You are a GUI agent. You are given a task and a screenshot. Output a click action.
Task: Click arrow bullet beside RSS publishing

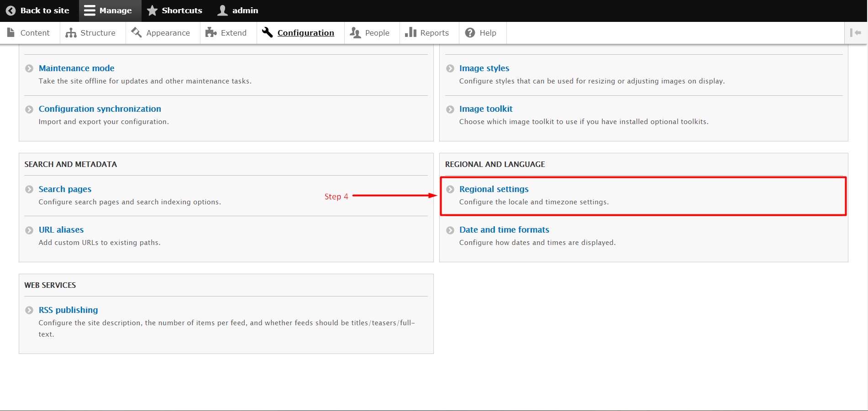[x=29, y=310]
